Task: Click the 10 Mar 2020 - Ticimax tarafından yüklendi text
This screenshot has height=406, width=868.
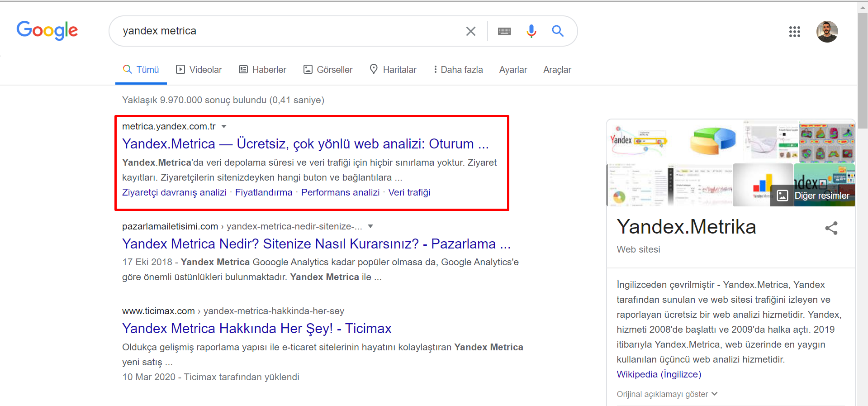Action: [x=211, y=377]
